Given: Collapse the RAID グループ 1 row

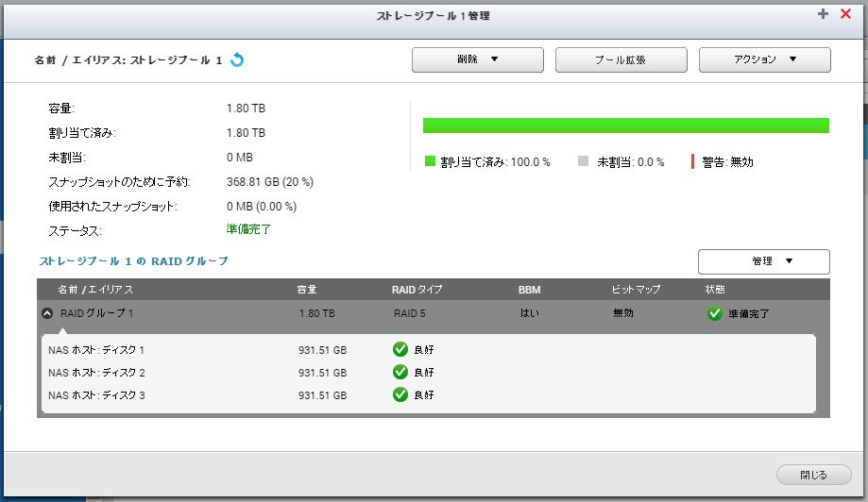Looking at the screenshot, I should click(x=47, y=313).
